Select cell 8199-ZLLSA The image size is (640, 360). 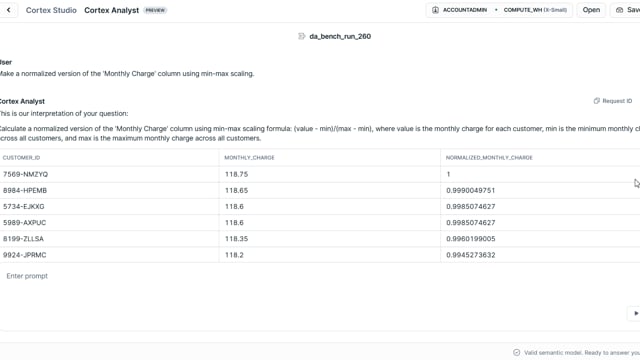tap(23, 239)
